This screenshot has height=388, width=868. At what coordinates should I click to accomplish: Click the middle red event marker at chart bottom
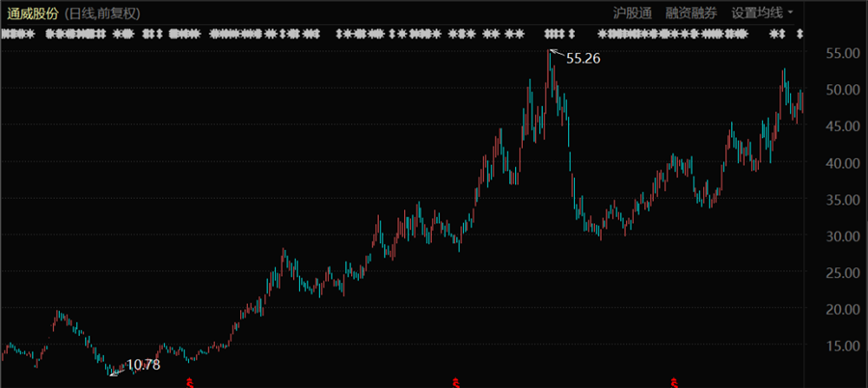tap(453, 382)
